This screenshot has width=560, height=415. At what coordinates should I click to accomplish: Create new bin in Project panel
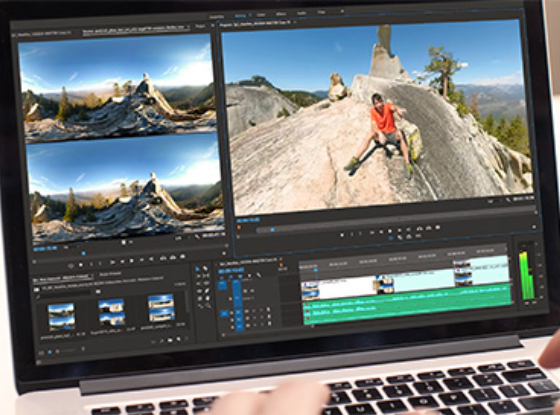click(x=170, y=340)
